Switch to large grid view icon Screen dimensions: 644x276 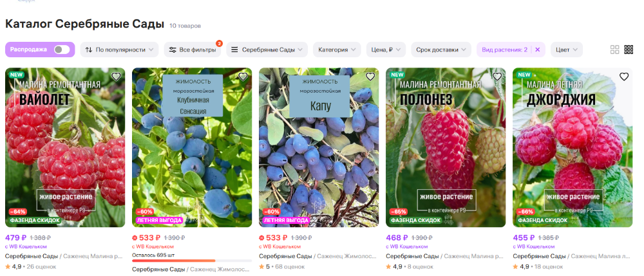coord(615,50)
